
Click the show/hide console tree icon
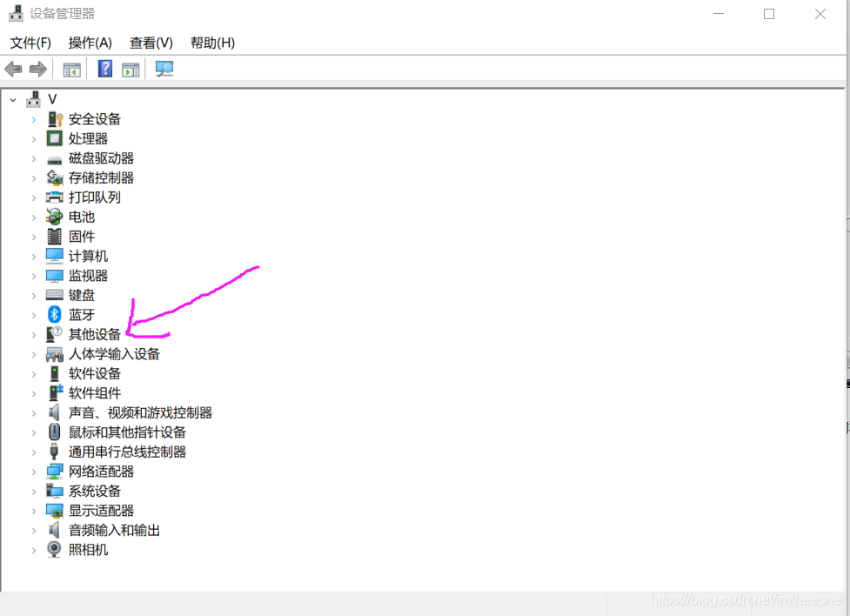point(71,70)
